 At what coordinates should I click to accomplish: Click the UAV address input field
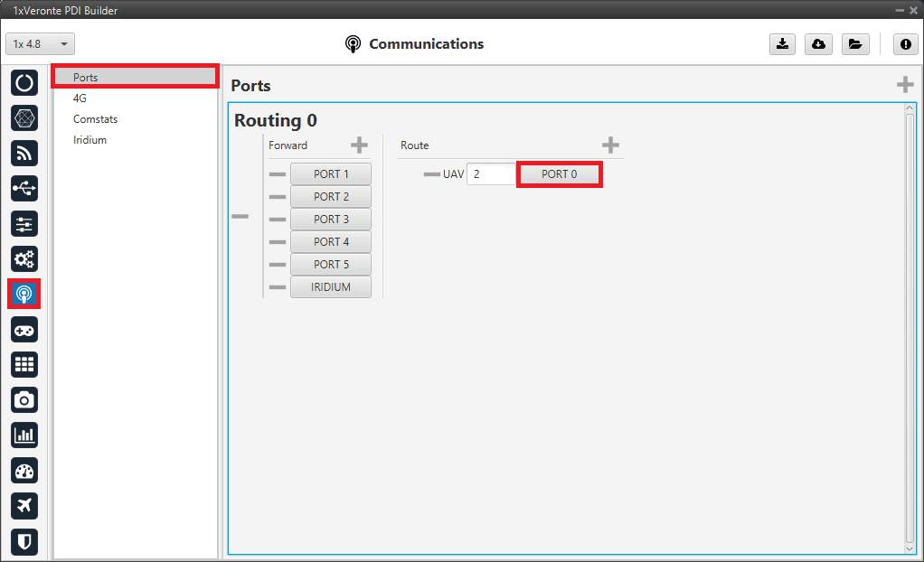click(490, 174)
